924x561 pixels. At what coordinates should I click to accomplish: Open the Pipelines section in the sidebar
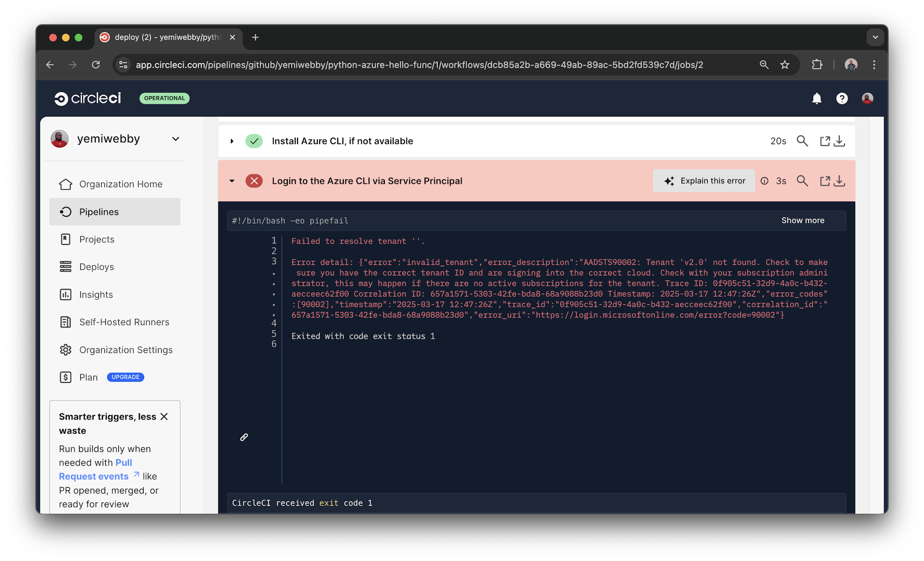pos(99,212)
